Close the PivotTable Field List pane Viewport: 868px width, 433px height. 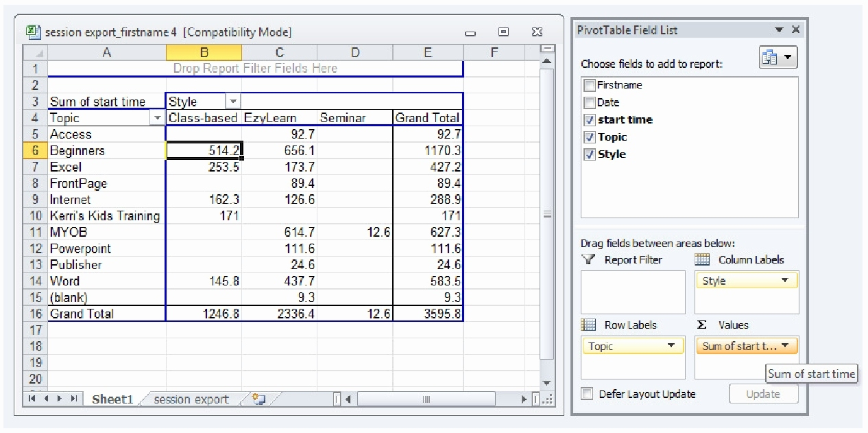[795, 30]
